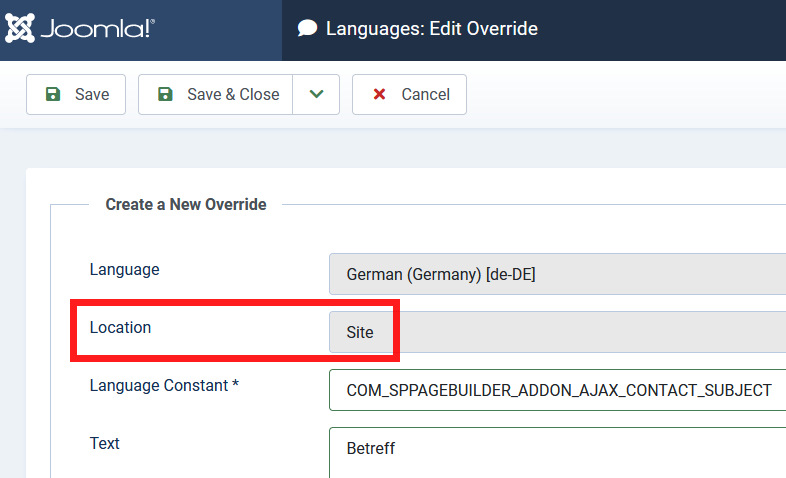Click the Languages: Edit Override page title
786x478 pixels.
tap(432, 29)
